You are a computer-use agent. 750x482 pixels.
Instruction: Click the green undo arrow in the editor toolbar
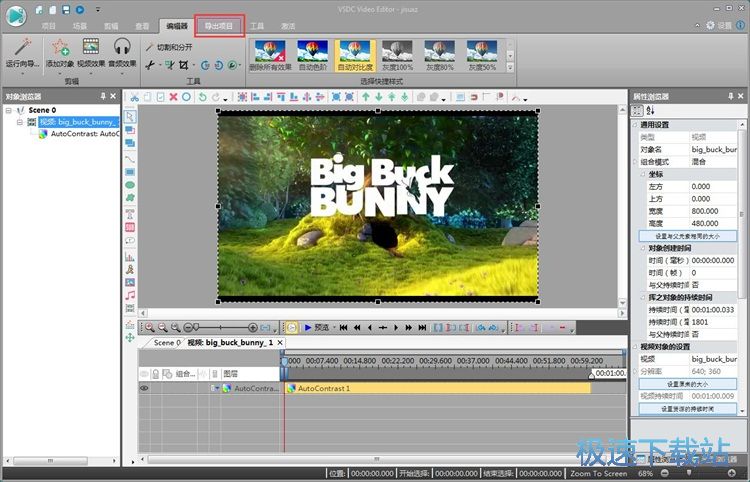pyautogui.click(x=203, y=97)
